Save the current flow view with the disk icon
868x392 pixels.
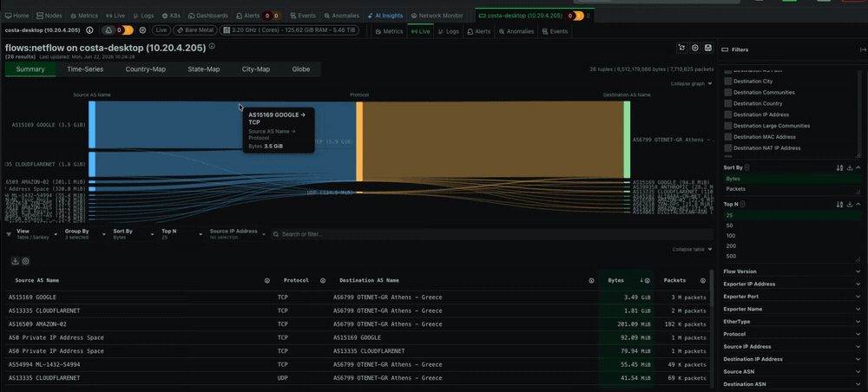pyautogui.click(x=707, y=48)
